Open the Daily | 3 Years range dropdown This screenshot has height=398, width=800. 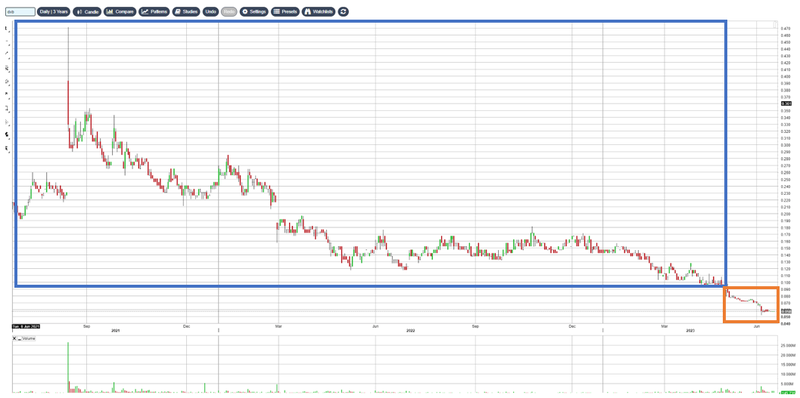coord(54,11)
